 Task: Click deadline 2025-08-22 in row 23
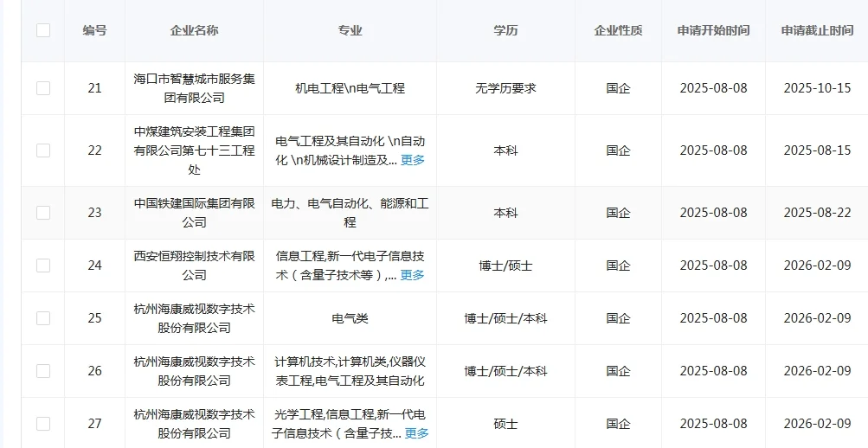[x=817, y=213]
